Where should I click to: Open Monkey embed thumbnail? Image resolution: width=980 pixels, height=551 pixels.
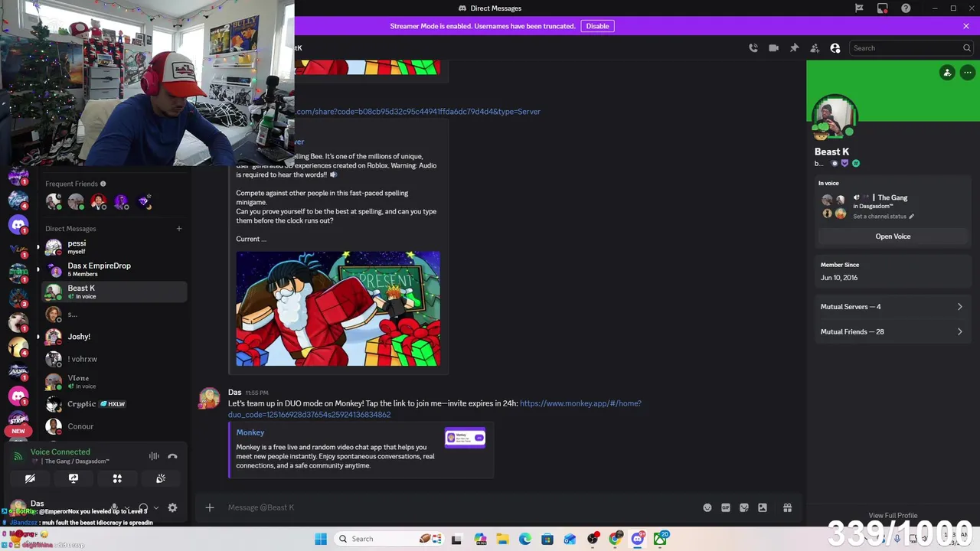(x=465, y=438)
